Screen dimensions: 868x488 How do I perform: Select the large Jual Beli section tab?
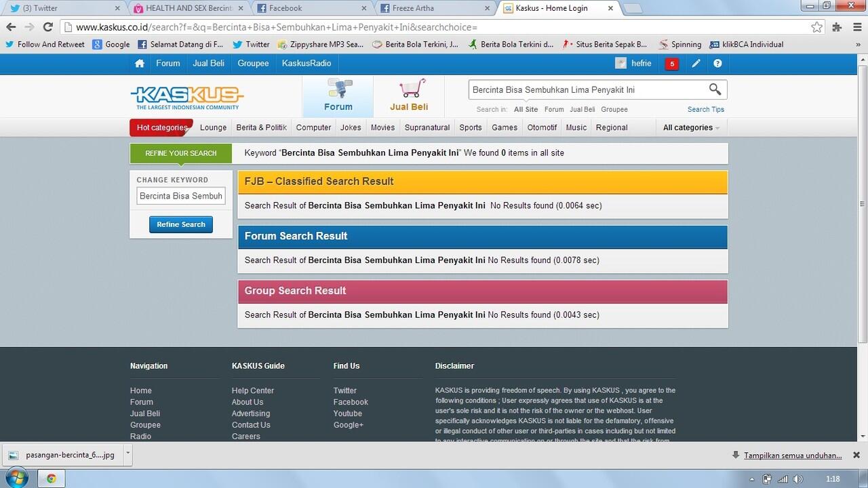(409, 96)
